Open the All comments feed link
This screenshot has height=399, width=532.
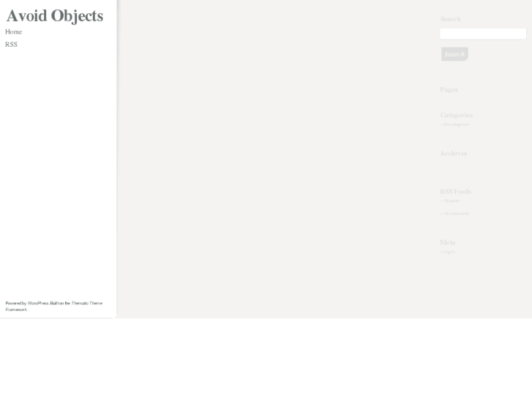point(457,214)
